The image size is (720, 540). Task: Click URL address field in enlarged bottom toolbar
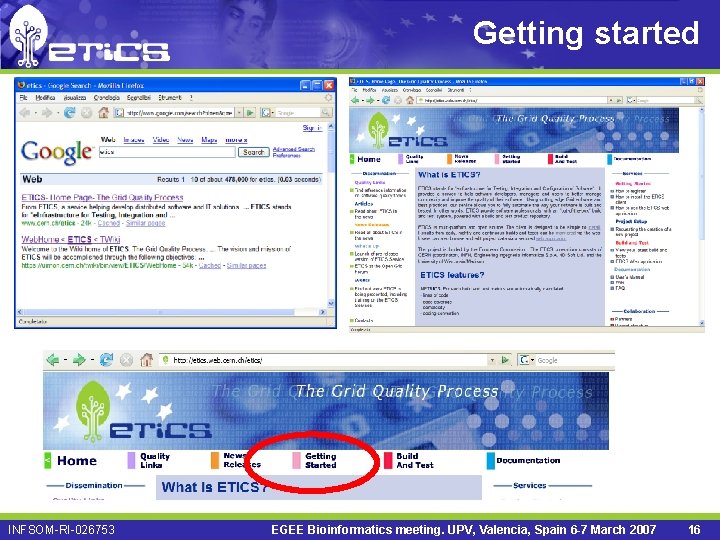point(324,360)
